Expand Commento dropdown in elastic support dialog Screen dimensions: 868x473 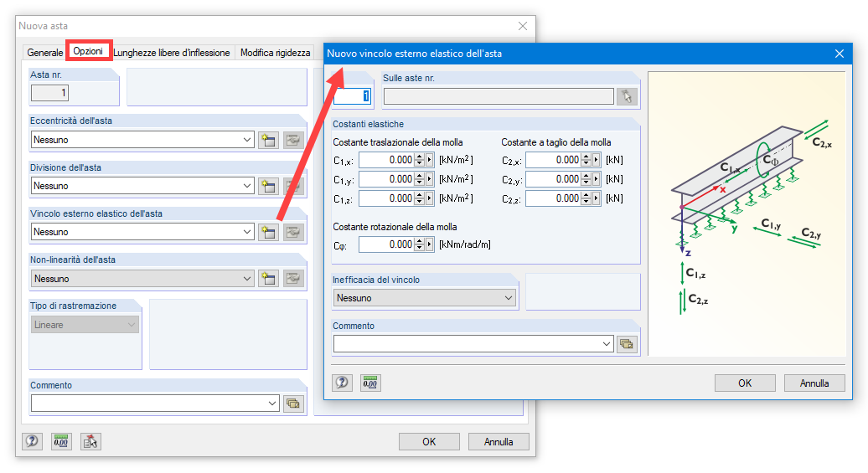[606, 344]
